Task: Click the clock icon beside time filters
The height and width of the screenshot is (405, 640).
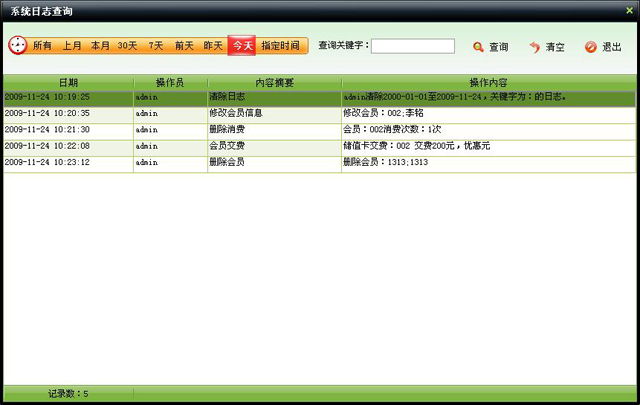Action: pos(18,46)
